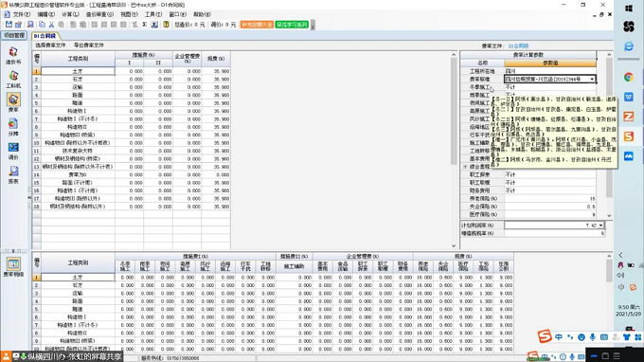
Task: Click the 失业保险 value cell
Action: click(x=550, y=207)
